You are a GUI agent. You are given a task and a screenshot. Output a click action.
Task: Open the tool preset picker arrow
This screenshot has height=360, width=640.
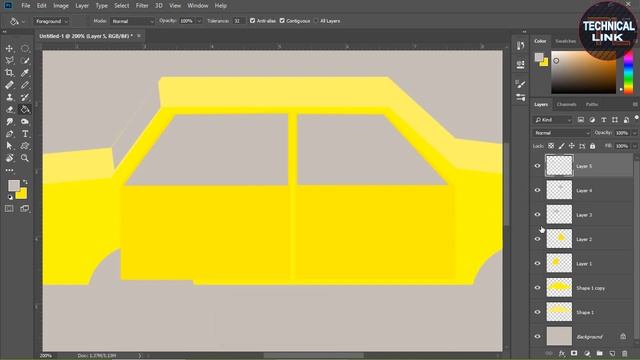[x=23, y=21]
